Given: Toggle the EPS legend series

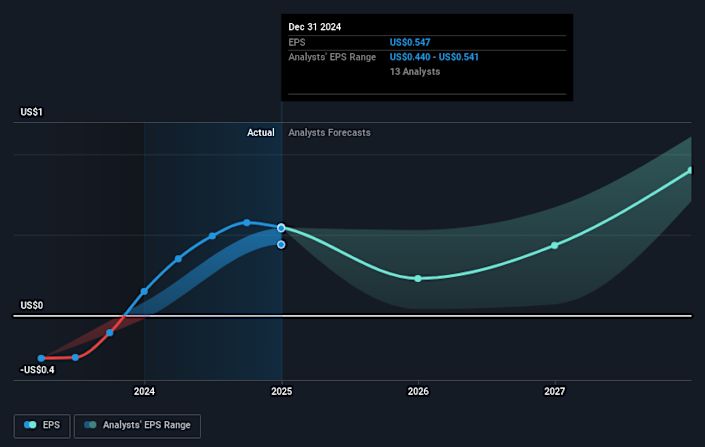Looking at the screenshot, I should (42, 425).
